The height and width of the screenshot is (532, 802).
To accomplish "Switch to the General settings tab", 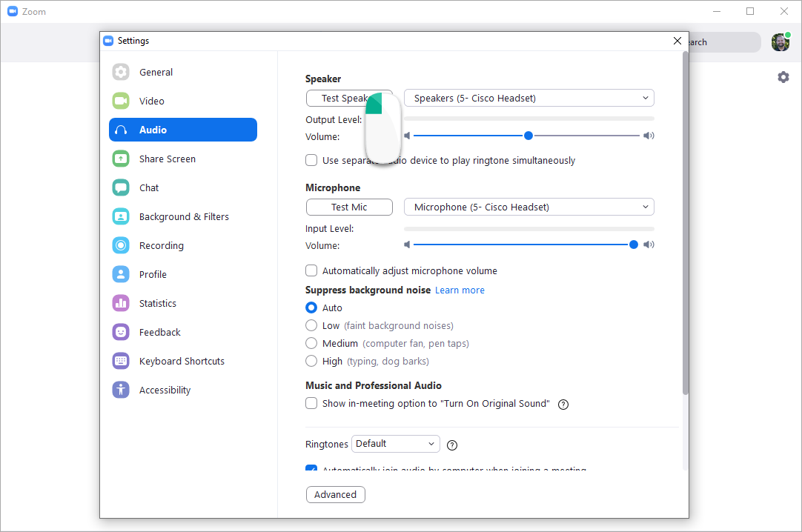I will click(x=121, y=72).
